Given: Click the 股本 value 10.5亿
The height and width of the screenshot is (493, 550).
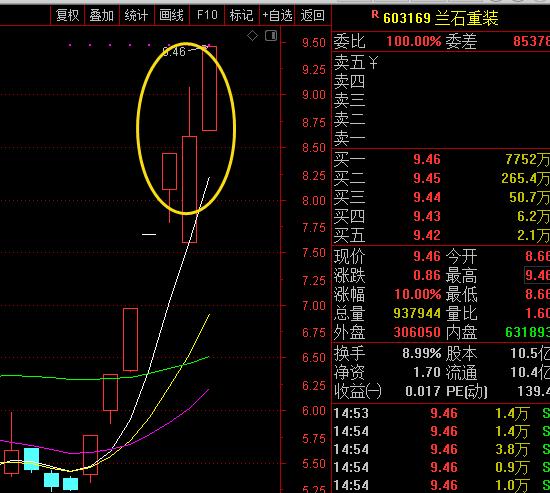Looking at the screenshot, I should coord(530,353).
